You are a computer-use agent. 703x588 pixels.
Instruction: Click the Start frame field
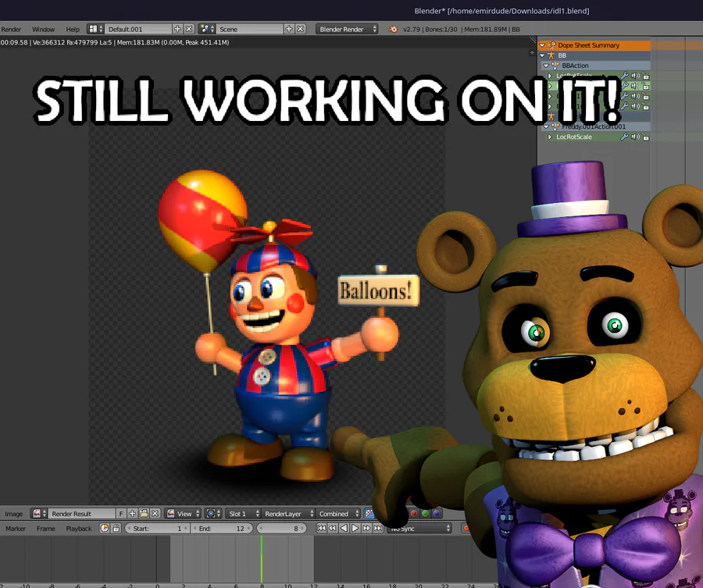tap(157, 529)
